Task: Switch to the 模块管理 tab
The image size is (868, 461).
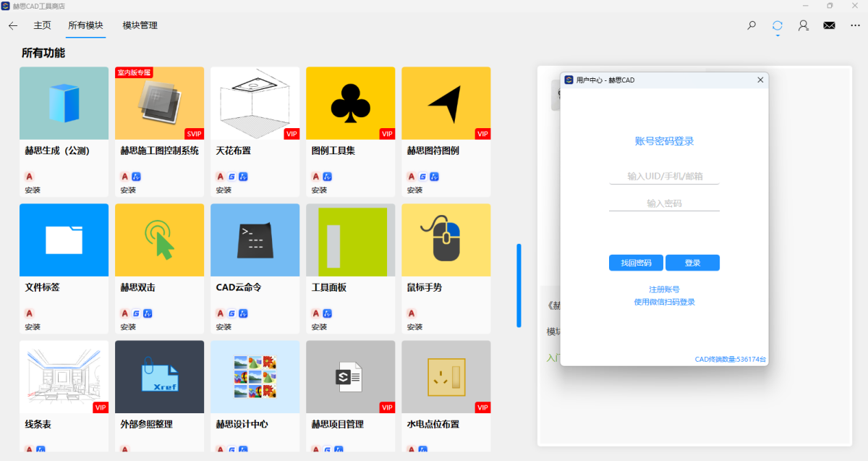Action: (140, 25)
